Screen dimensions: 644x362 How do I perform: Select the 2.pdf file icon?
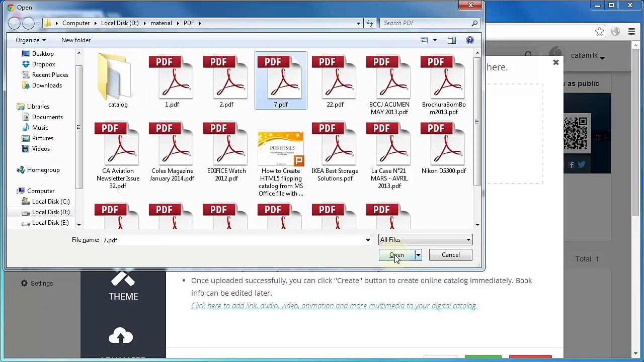[x=226, y=77]
